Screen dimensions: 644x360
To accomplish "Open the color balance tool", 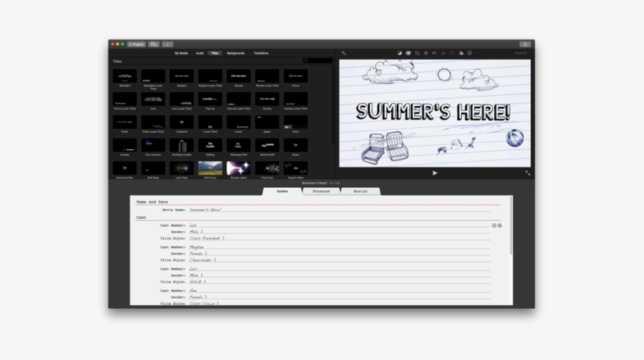I will (x=399, y=53).
